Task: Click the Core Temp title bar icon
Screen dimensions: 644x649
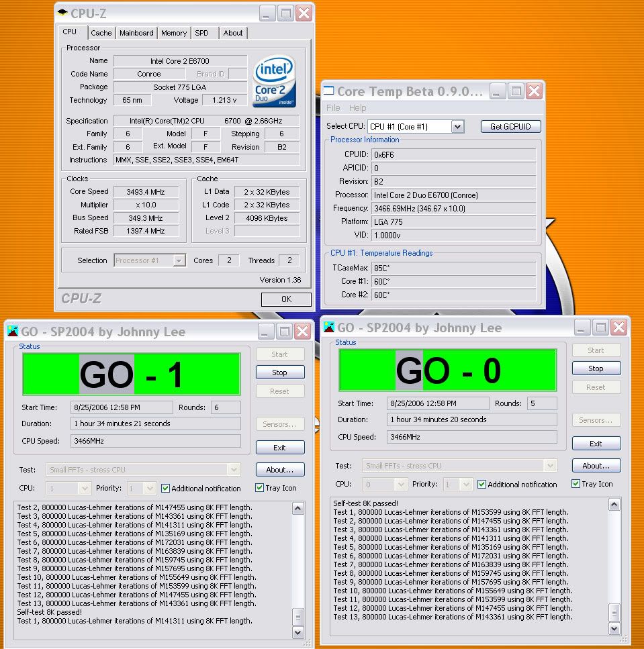Action: click(329, 91)
